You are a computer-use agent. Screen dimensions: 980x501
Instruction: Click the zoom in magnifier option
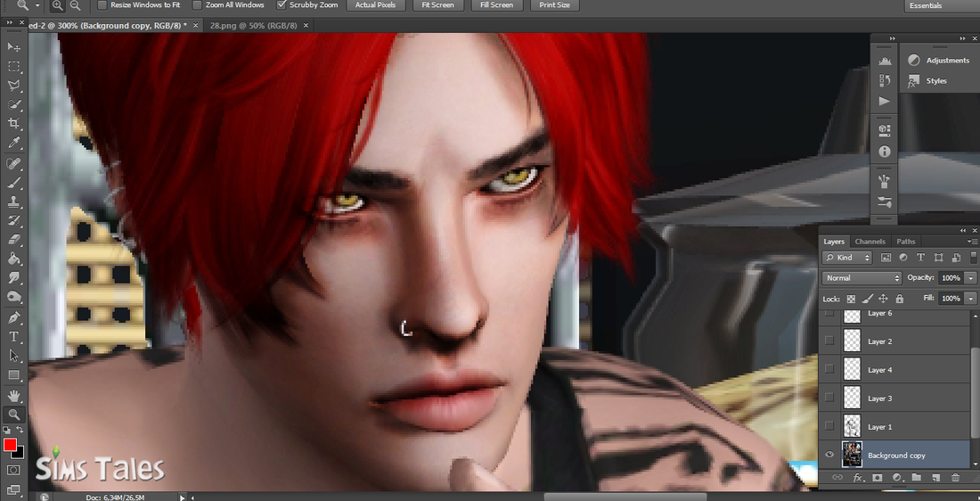tap(58, 5)
